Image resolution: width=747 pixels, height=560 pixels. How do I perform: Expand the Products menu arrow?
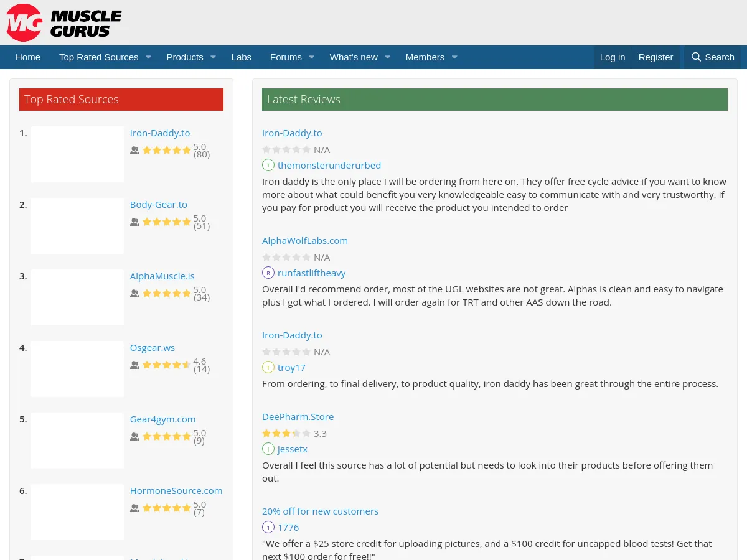[x=213, y=57]
